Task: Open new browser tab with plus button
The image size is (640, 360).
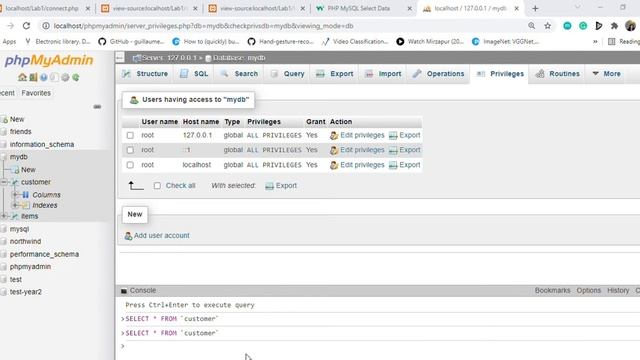Action: [535, 8]
